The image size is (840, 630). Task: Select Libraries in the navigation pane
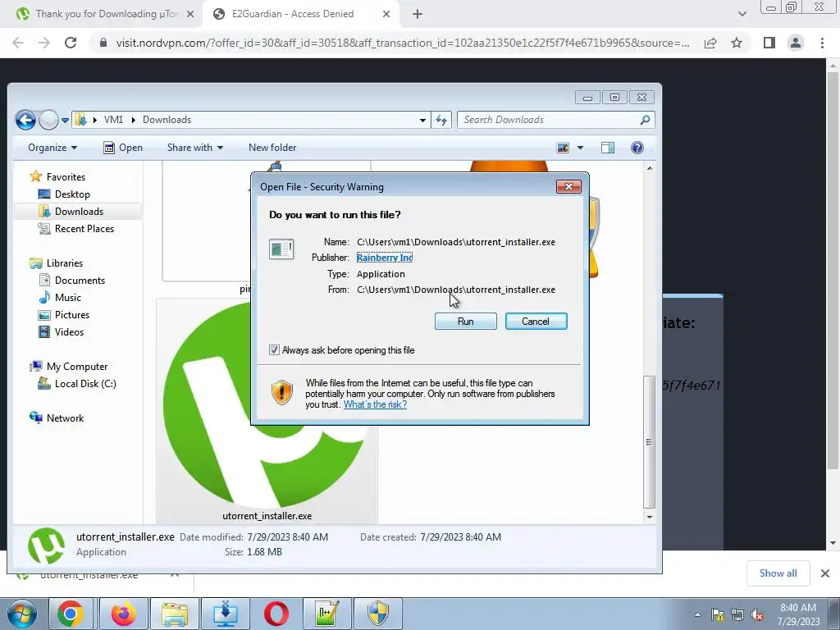coord(64,263)
